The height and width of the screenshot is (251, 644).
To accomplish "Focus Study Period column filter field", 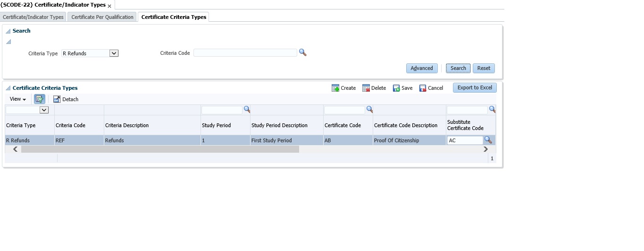I will 222,110.
